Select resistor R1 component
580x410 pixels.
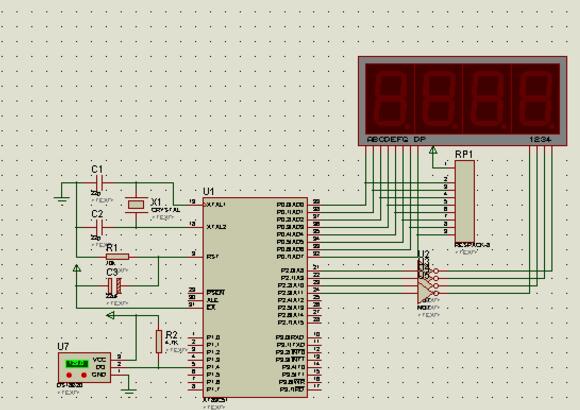point(117,256)
